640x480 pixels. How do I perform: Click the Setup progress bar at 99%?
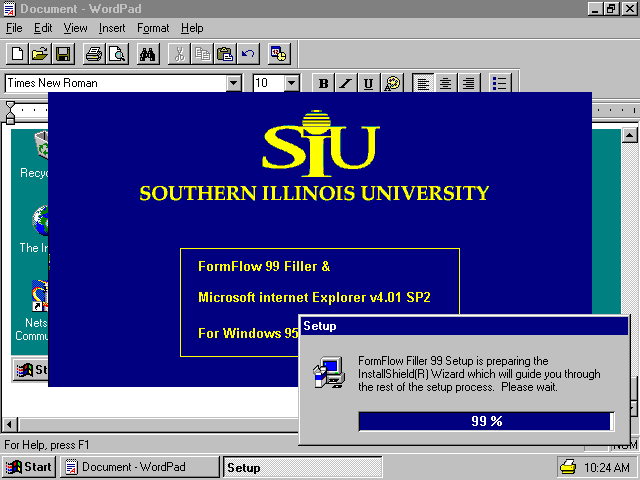[x=485, y=421]
